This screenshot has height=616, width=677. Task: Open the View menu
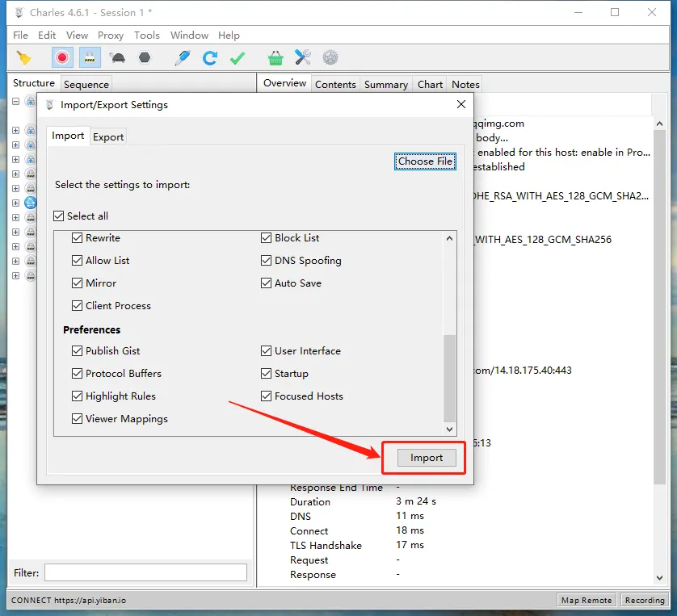point(77,35)
